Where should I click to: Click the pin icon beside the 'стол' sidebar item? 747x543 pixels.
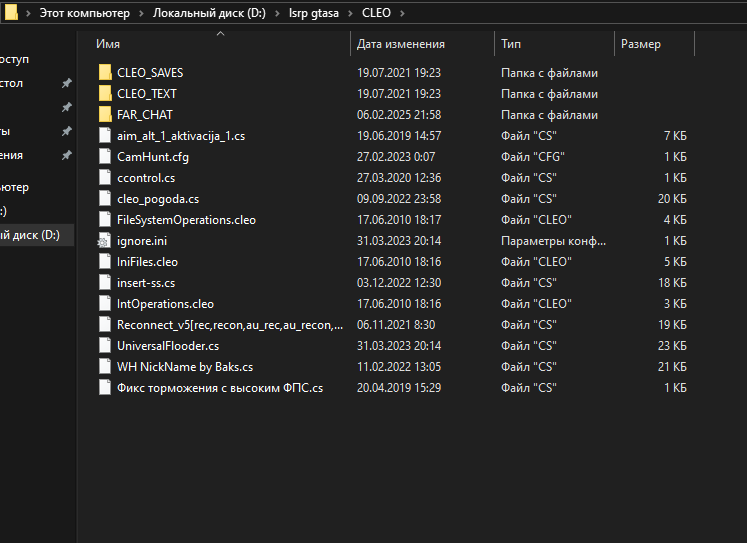(x=66, y=83)
